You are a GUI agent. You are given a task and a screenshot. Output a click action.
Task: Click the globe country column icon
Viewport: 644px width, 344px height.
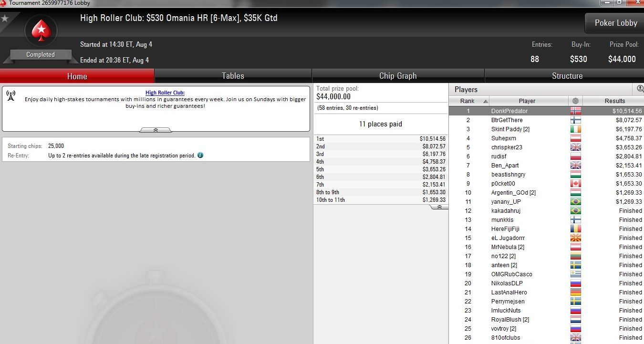pyautogui.click(x=575, y=101)
